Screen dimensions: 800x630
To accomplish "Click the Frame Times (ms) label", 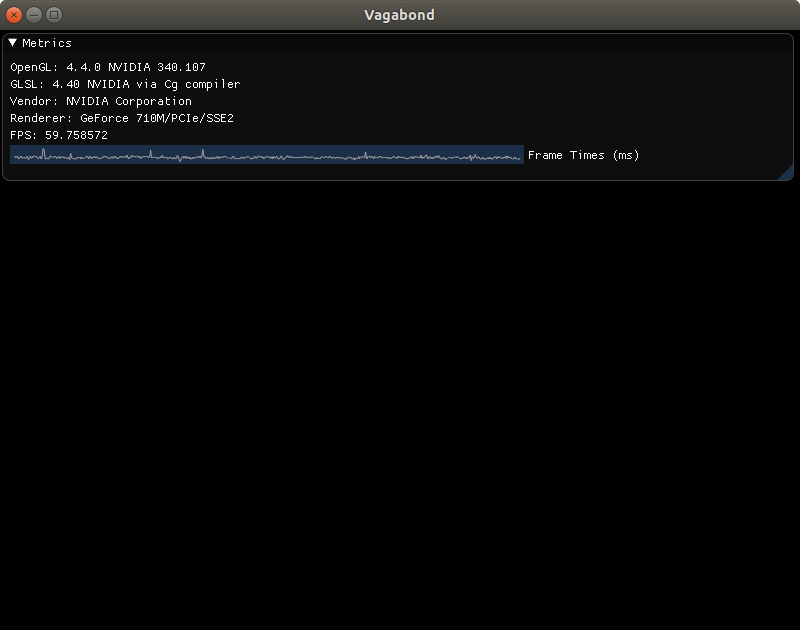I will pyautogui.click(x=583, y=155).
